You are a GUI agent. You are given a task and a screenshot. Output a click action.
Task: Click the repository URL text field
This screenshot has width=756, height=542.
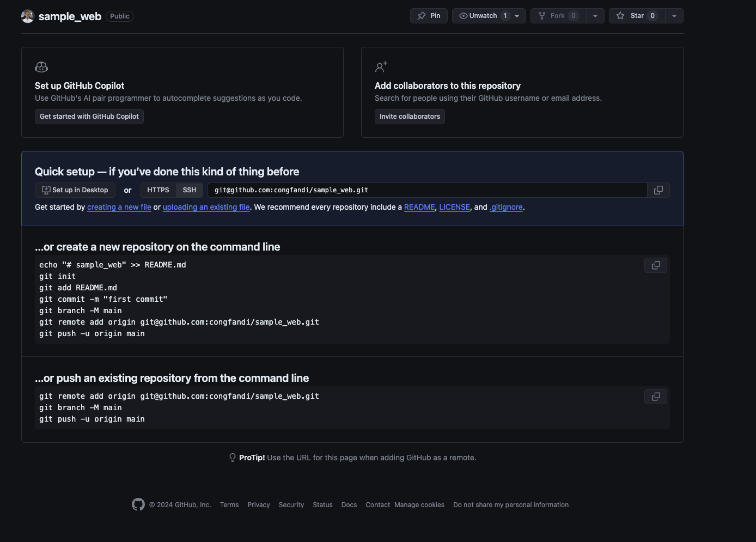pos(427,190)
